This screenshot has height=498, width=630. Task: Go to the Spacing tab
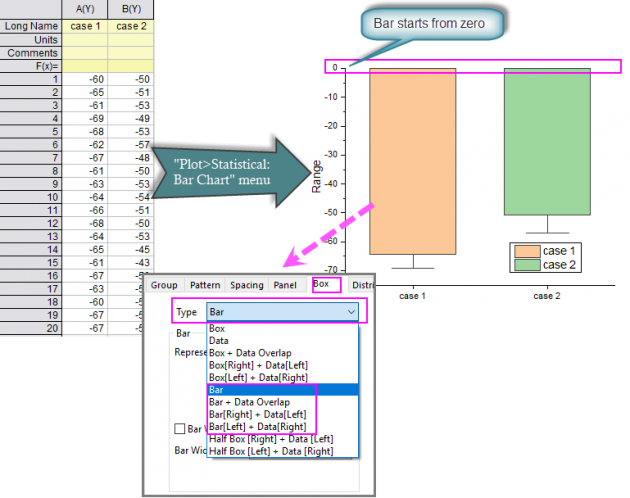coord(247,285)
